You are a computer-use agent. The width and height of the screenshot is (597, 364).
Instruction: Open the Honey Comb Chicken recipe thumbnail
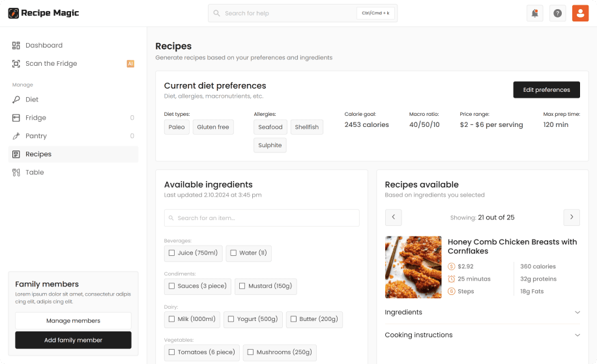pyautogui.click(x=413, y=267)
